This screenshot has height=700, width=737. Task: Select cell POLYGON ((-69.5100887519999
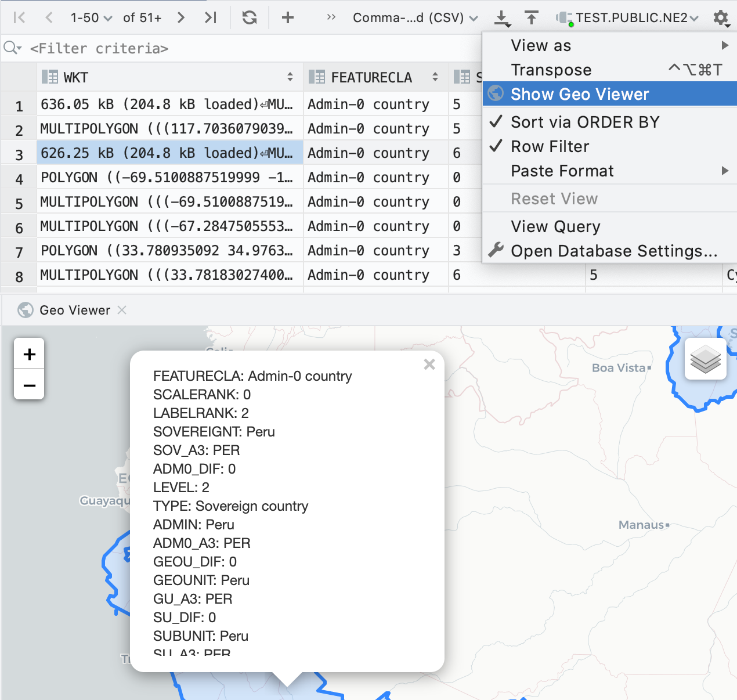point(170,177)
